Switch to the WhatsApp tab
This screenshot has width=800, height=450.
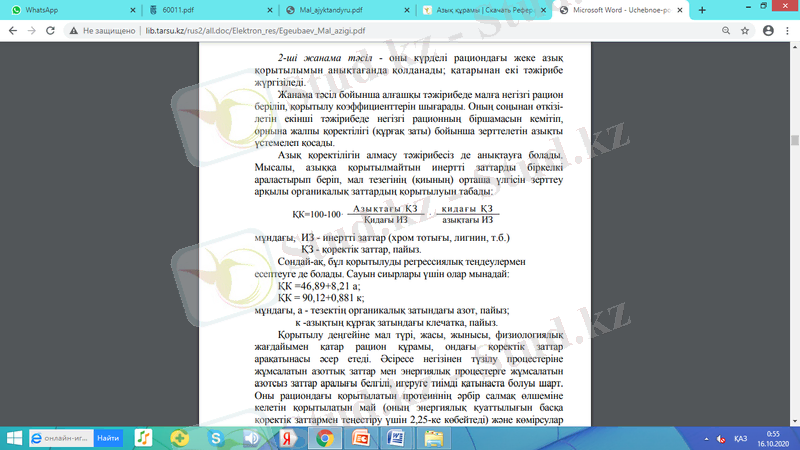tap(71, 10)
